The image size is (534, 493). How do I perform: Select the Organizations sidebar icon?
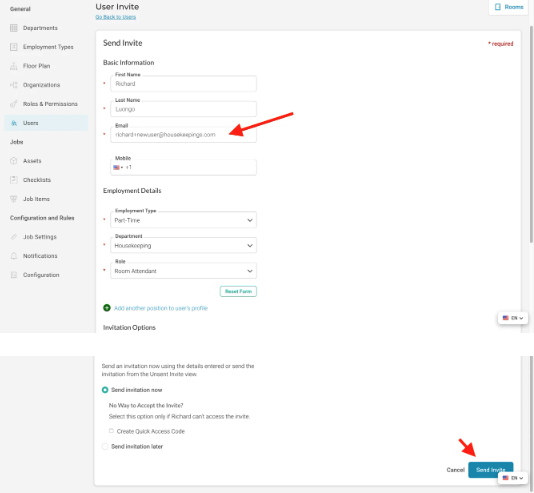click(x=14, y=85)
